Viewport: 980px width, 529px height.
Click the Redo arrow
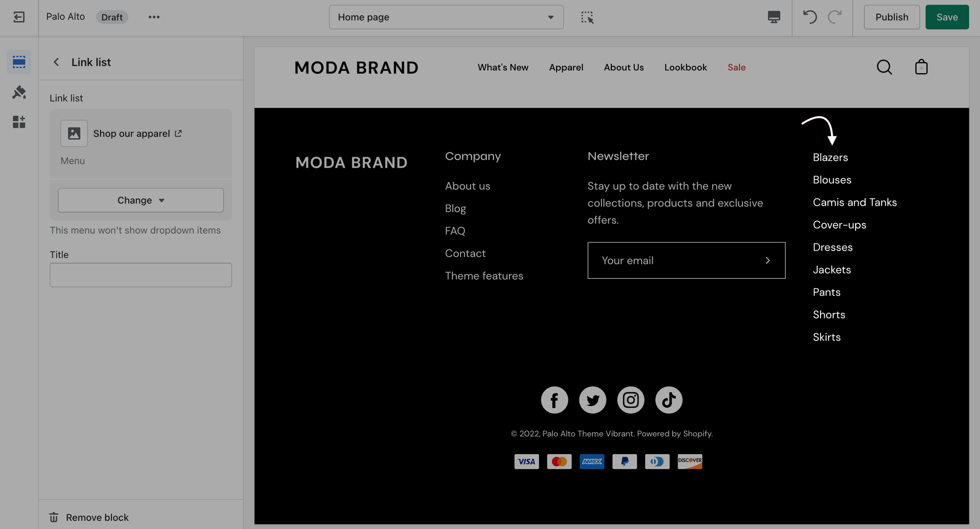pos(835,17)
